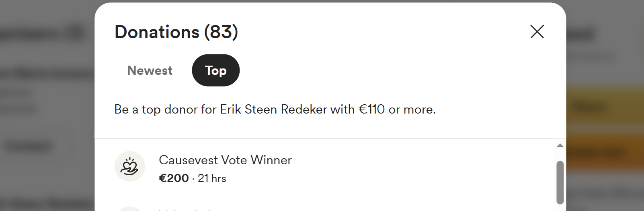Click the €200 donation amount
Image resolution: width=644 pixels, height=211 pixels.
tap(174, 178)
